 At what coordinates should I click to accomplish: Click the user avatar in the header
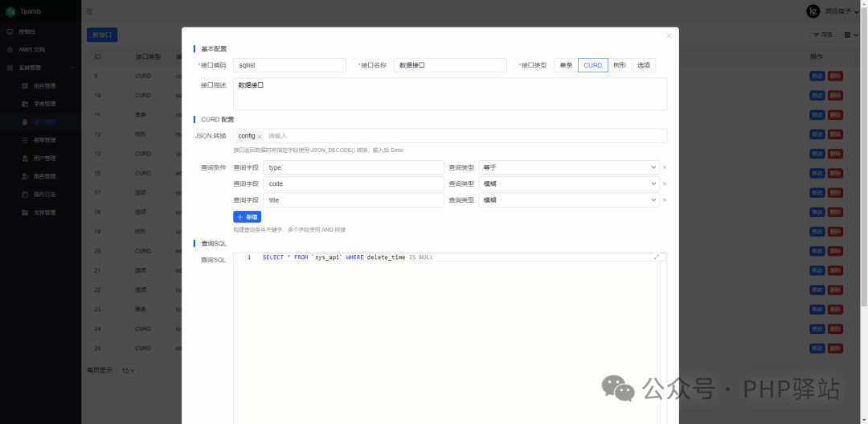click(813, 11)
